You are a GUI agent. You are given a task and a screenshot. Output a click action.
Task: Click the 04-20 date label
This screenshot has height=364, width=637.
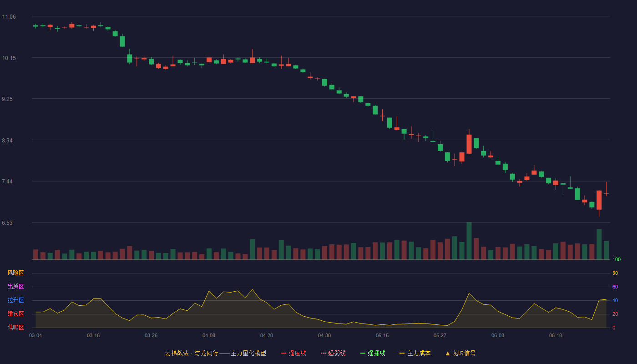tap(267, 335)
